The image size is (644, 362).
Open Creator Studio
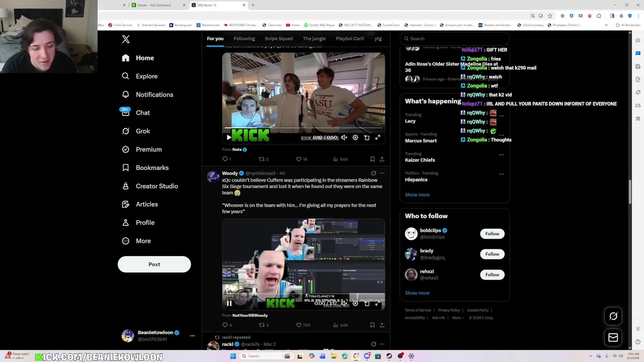(x=149, y=186)
